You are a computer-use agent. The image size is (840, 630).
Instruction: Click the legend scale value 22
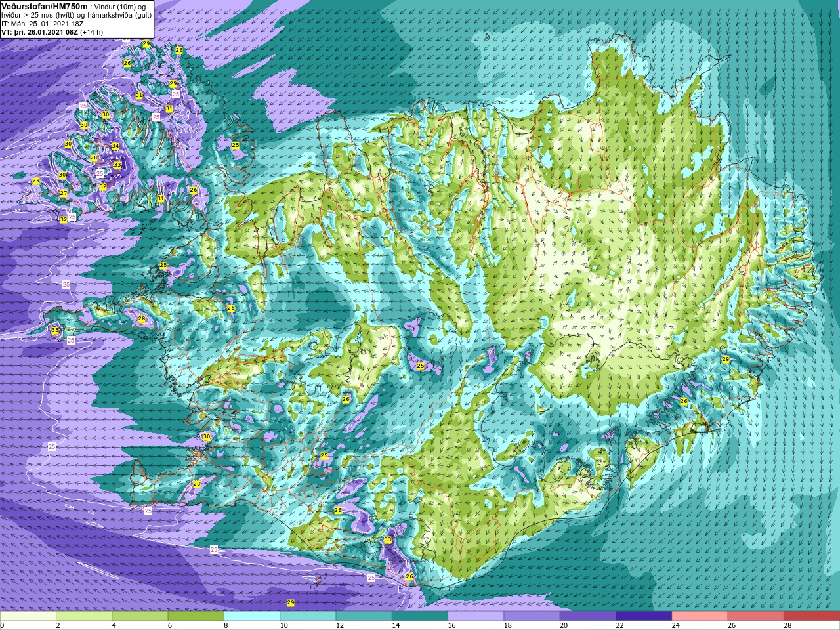620,625
